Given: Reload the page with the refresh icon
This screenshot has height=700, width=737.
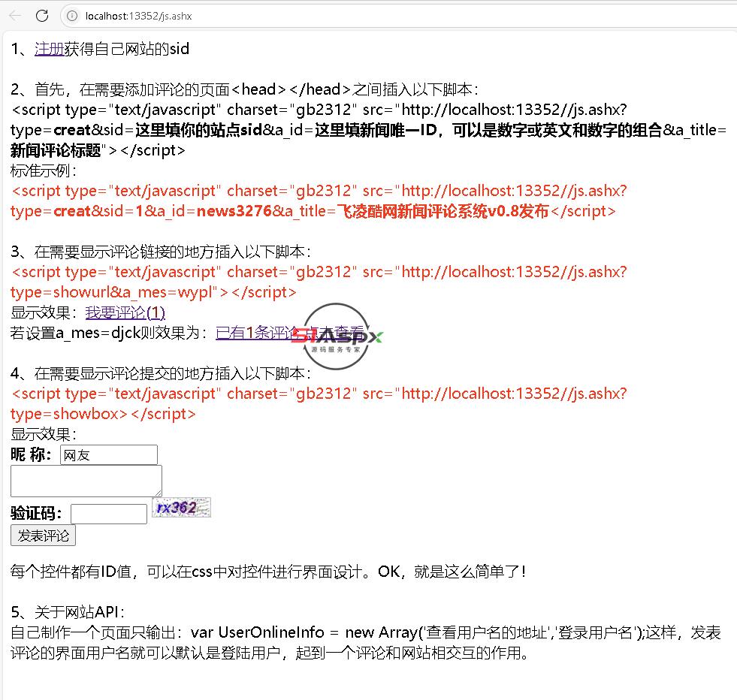Looking at the screenshot, I should click(42, 16).
